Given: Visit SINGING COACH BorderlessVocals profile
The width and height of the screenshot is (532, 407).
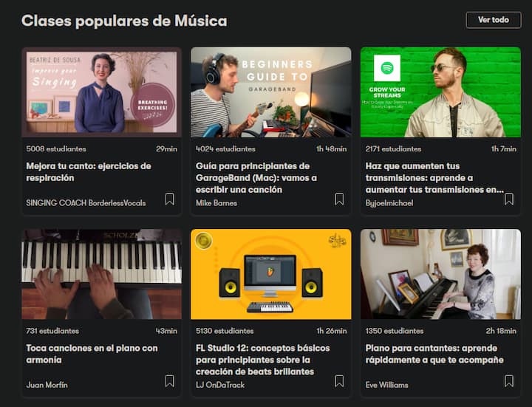Looking at the screenshot, I should tap(86, 203).
